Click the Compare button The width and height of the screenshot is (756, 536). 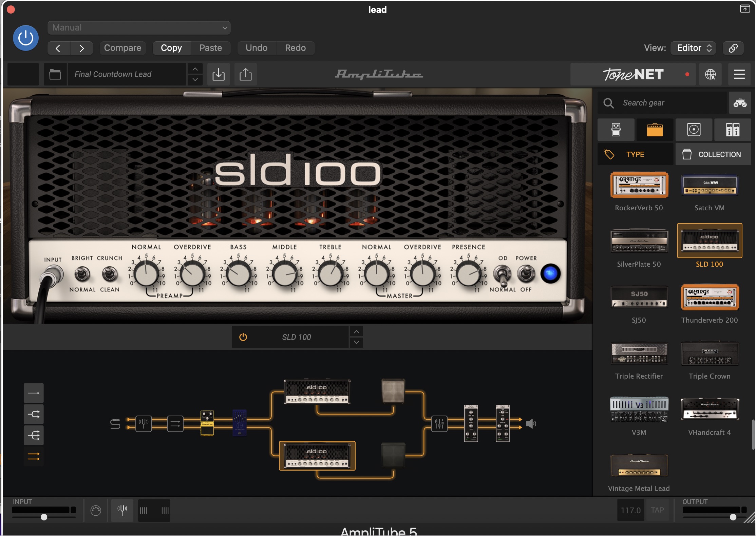point(122,48)
